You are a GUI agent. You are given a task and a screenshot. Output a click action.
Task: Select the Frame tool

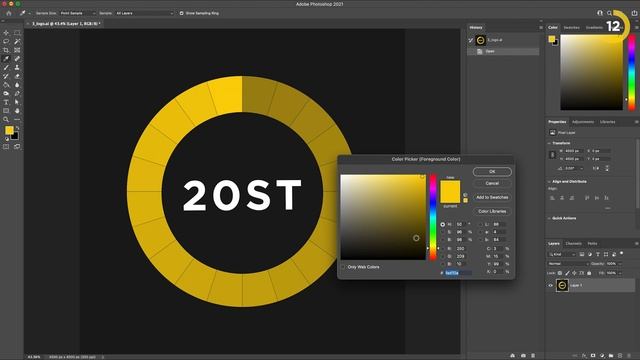click(17, 50)
